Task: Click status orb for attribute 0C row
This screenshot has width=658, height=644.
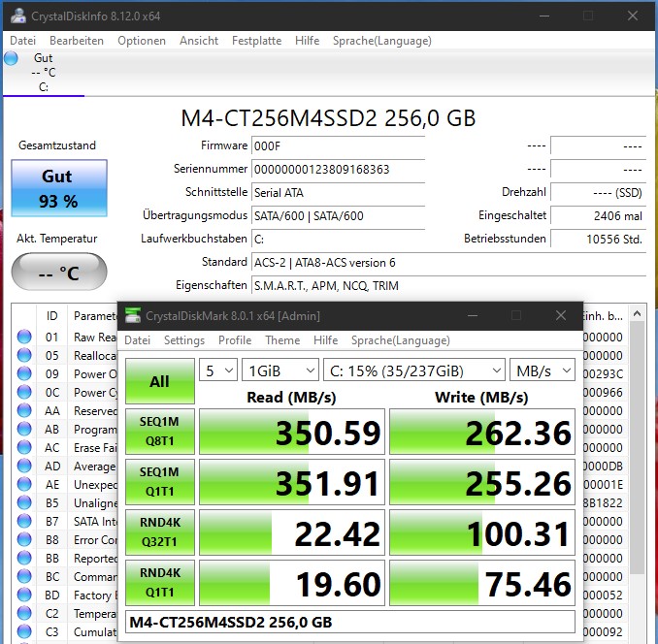Action: (24, 392)
